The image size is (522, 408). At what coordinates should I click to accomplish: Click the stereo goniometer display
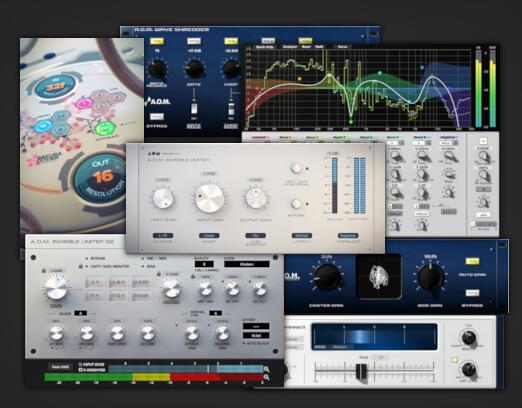[379, 276]
